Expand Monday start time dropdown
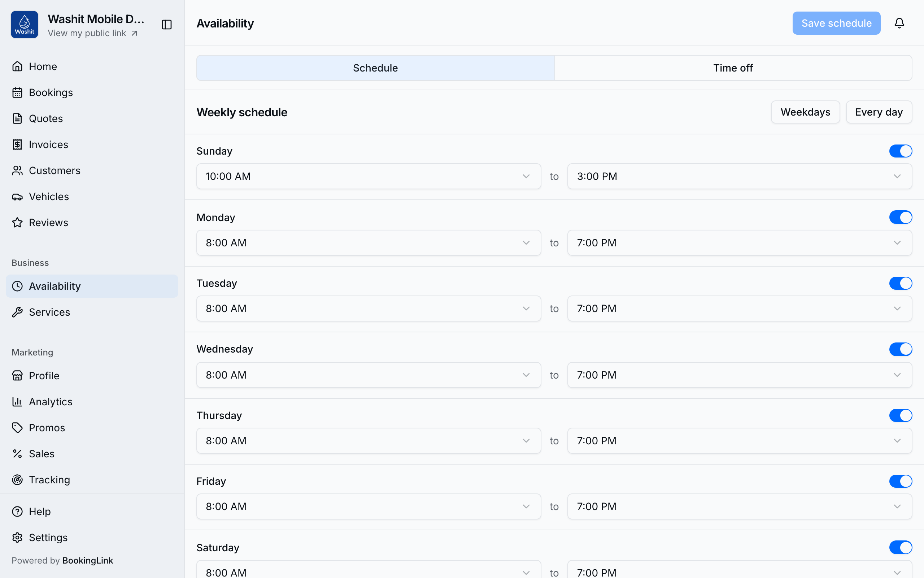The width and height of the screenshot is (924, 578). point(369,243)
